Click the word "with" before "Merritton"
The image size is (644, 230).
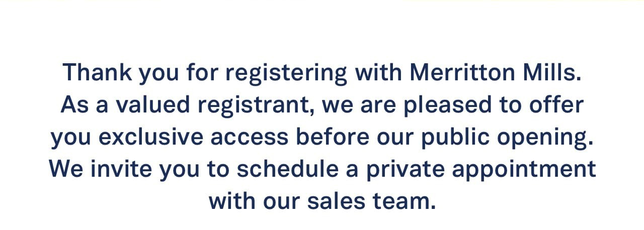(x=379, y=73)
